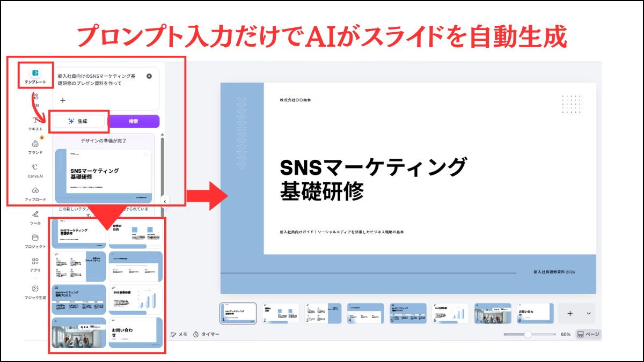The width and height of the screenshot is (644, 362).
Task: Open the 素材 elements icon in the sidebar
Action: [x=35, y=100]
